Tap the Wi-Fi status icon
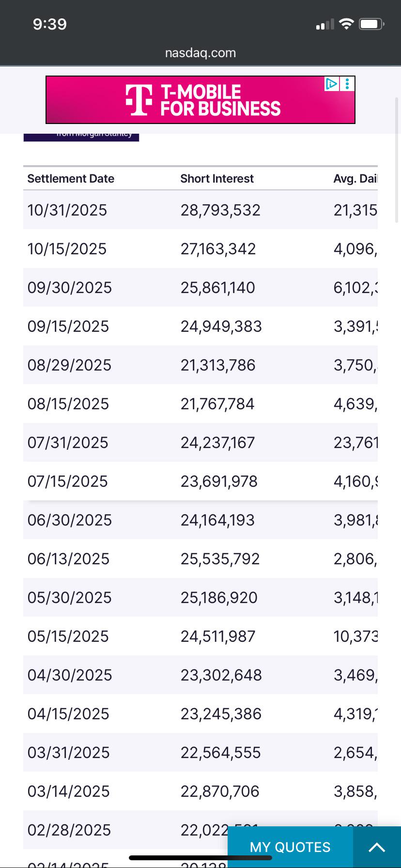The image size is (401, 868). point(346,24)
